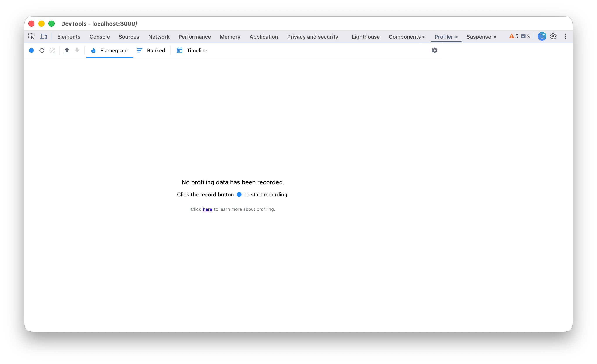Select the Flamegraph view tab
Image resolution: width=597 pixels, height=364 pixels.
pos(110,50)
